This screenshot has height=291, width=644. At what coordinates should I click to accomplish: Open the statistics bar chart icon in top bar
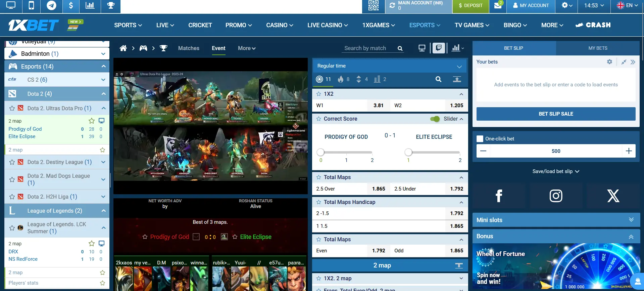[x=90, y=5]
